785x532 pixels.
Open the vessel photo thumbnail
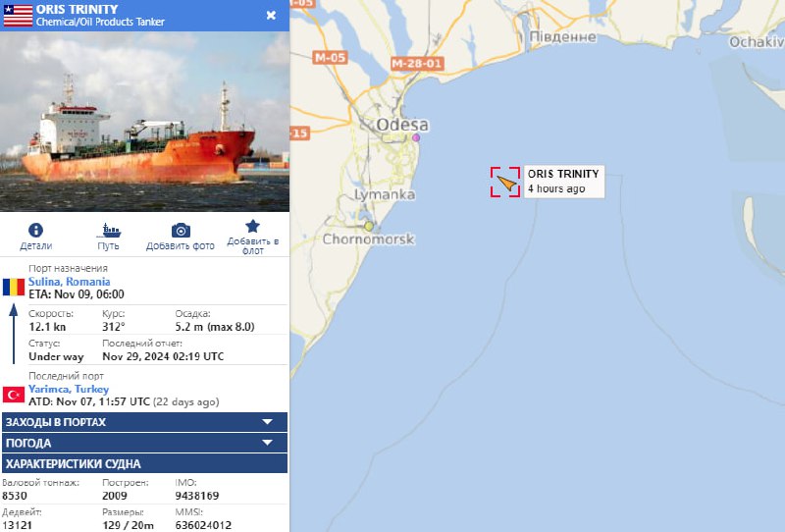144,122
